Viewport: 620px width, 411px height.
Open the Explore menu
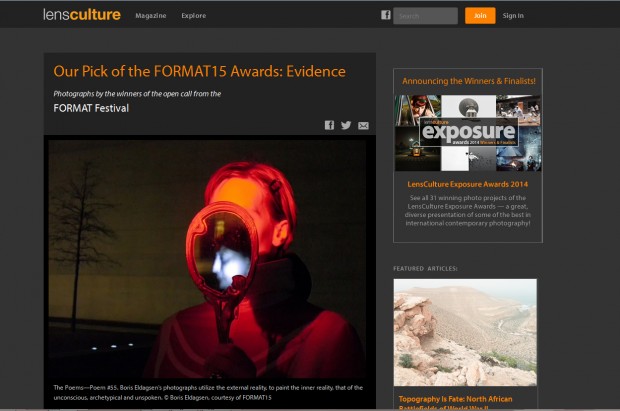pos(194,15)
